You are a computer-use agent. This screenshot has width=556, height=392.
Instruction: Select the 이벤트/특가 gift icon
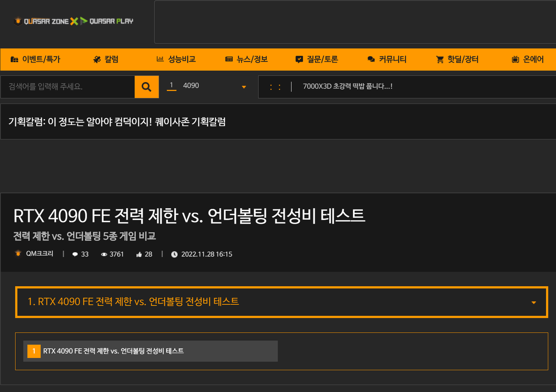tap(14, 60)
